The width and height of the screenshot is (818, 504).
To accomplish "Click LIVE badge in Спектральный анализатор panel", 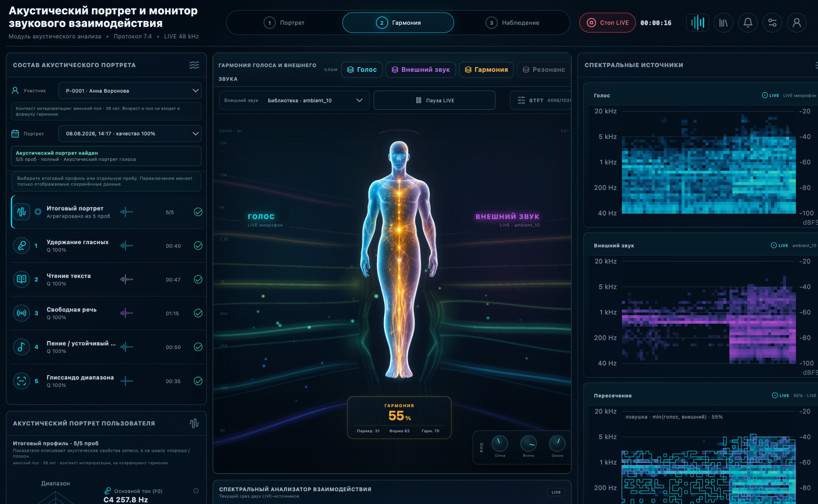I will pyautogui.click(x=556, y=492).
